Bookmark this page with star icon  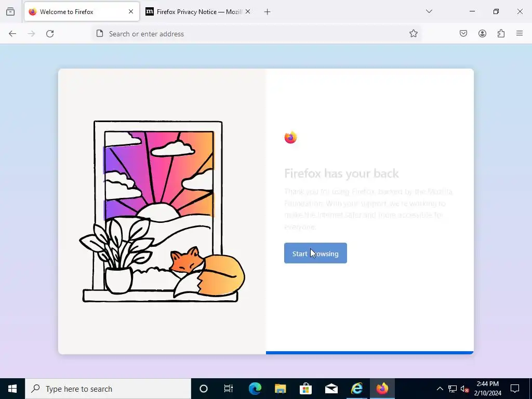coord(413,34)
